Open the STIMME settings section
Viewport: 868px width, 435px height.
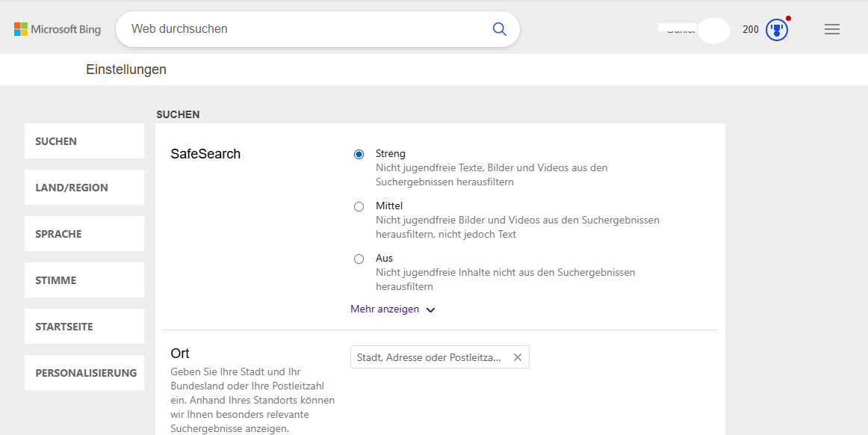coord(84,280)
